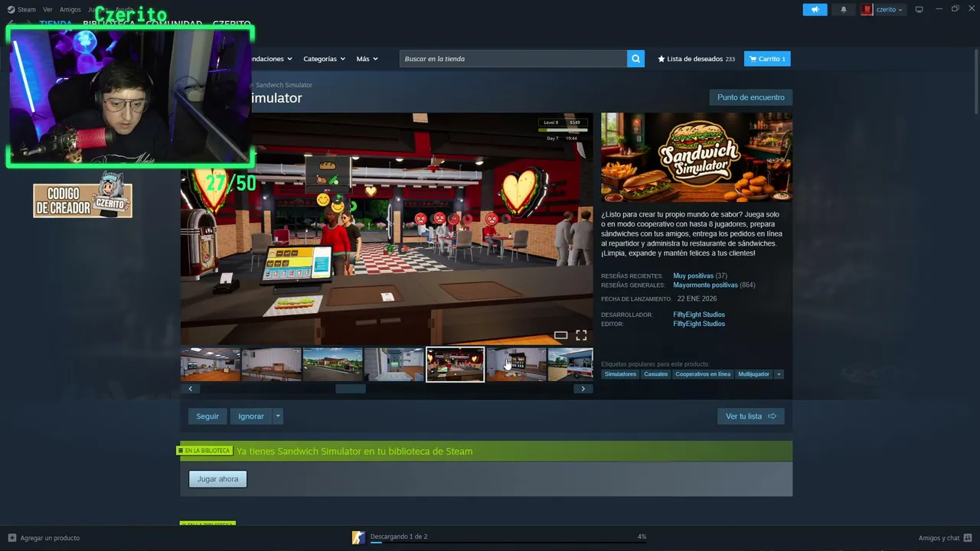This screenshot has height=551, width=980.
Task: Open the Amigos menu
Action: (x=70, y=9)
